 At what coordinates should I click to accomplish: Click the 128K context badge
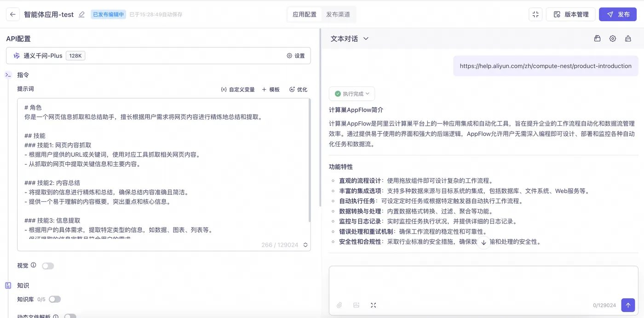pyautogui.click(x=75, y=56)
